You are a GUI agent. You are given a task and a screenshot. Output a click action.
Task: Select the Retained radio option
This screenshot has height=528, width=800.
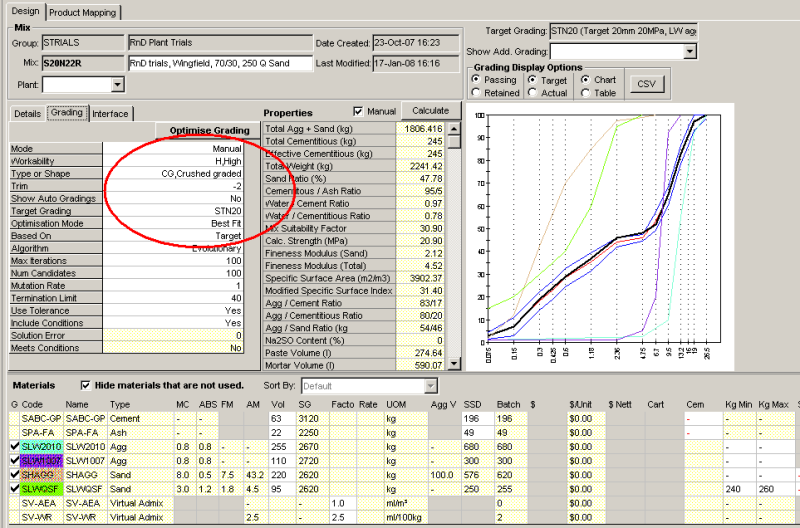tap(476, 93)
